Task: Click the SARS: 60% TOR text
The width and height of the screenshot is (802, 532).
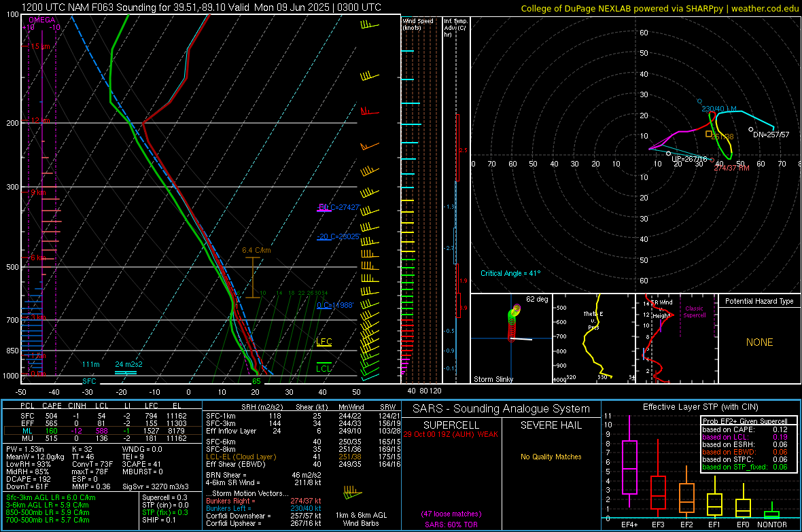Action: (x=451, y=525)
